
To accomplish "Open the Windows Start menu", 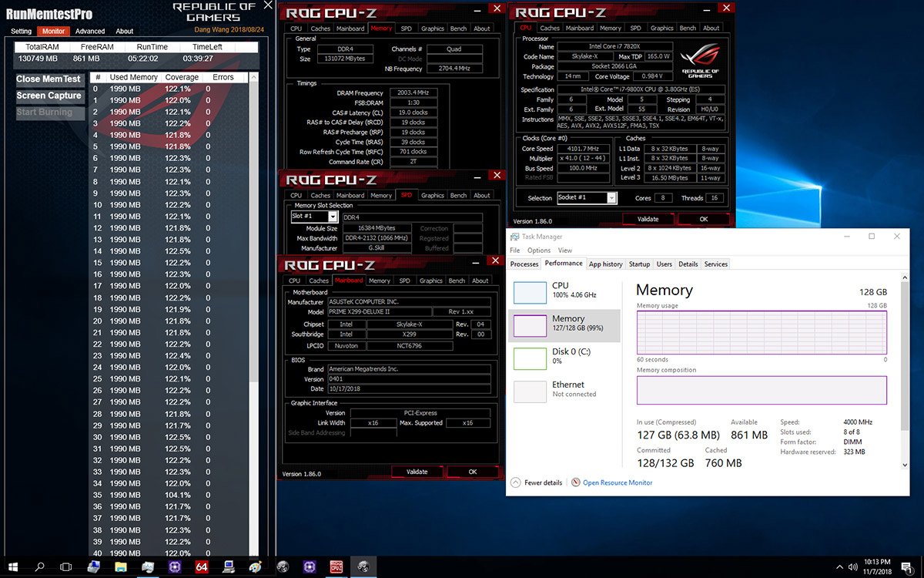I will (x=14, y=566).
